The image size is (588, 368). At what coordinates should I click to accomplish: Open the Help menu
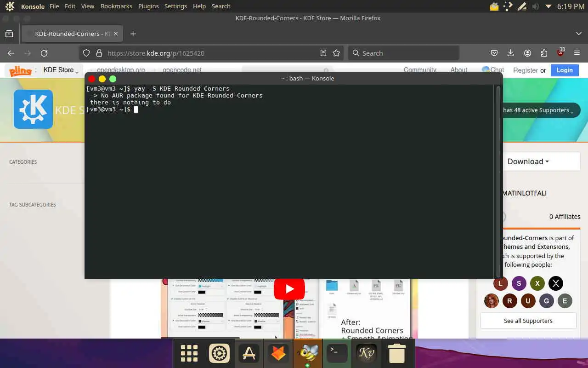(199, 6)
